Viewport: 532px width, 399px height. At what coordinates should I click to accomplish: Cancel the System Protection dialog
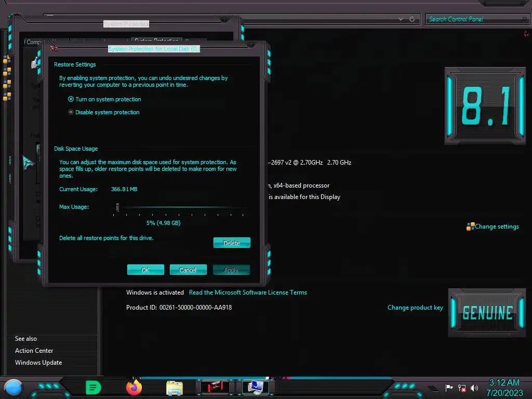(x=188, y=270)
